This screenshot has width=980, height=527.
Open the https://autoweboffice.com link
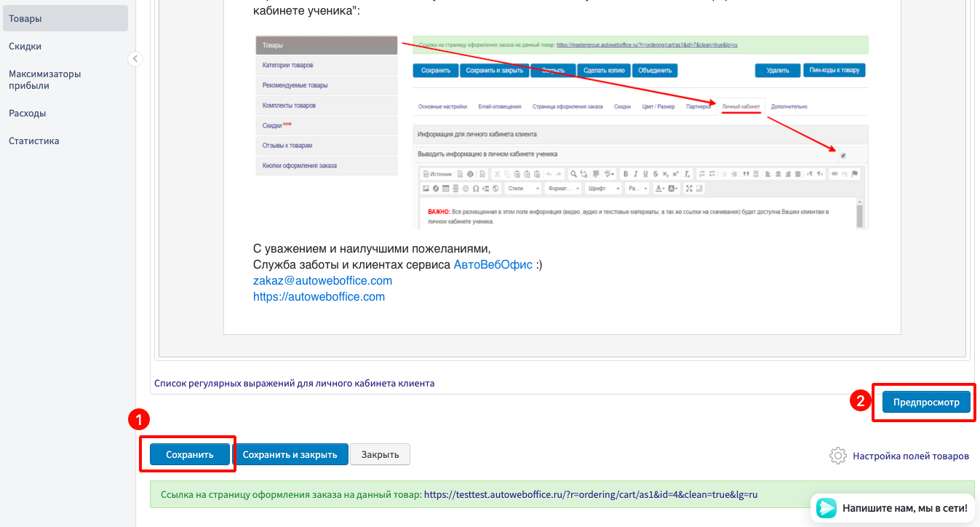point(319,297)
